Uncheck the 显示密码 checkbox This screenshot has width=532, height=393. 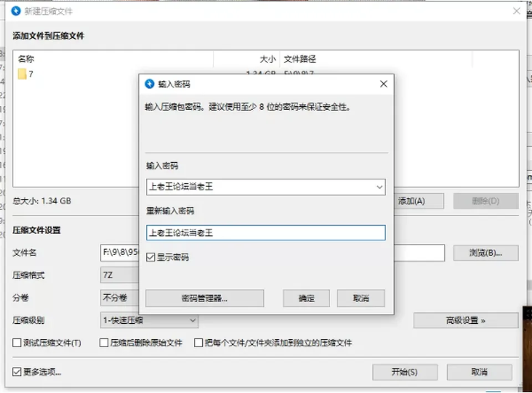pos(151,257)
